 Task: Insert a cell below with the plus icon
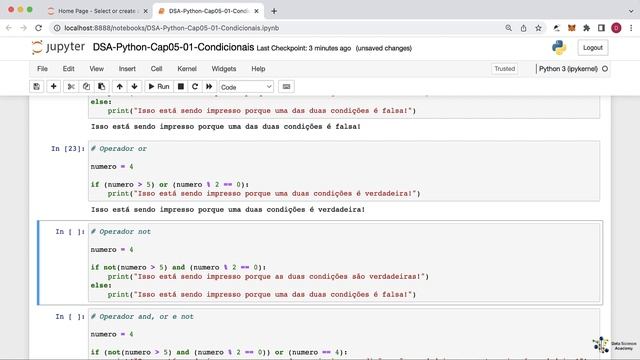pos(53,87)
